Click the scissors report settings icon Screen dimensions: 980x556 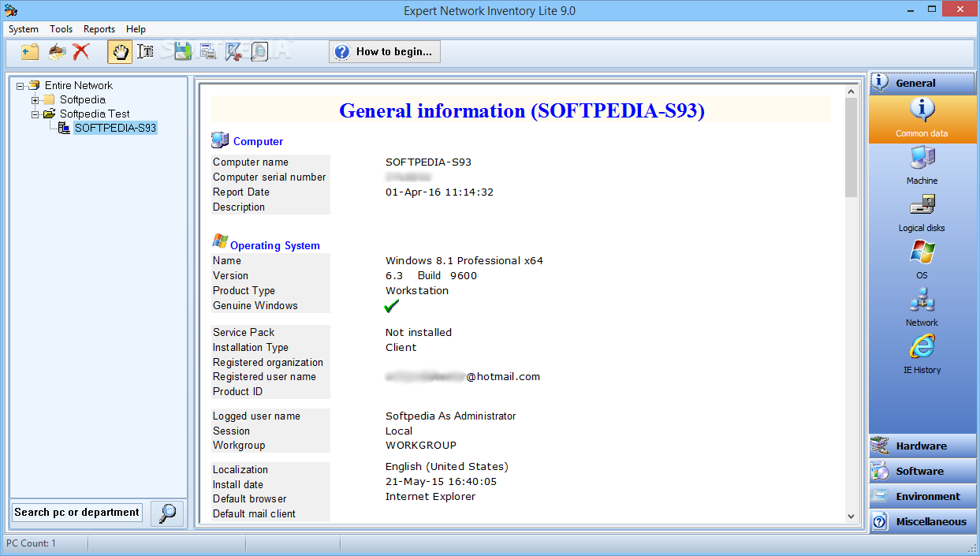click(233, 52)
